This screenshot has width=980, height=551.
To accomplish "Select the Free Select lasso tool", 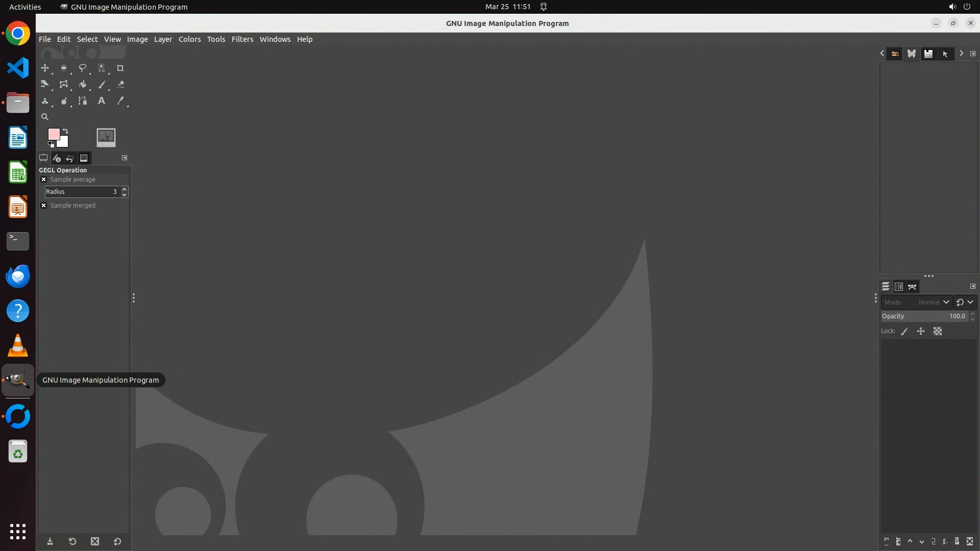I will (x=82, y=68).
